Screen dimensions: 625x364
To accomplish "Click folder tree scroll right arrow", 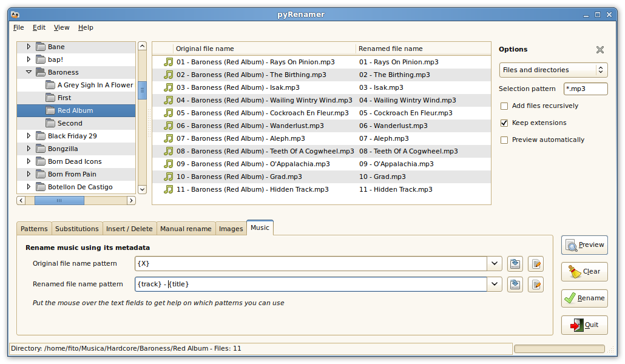I will (x=131, y=201).
